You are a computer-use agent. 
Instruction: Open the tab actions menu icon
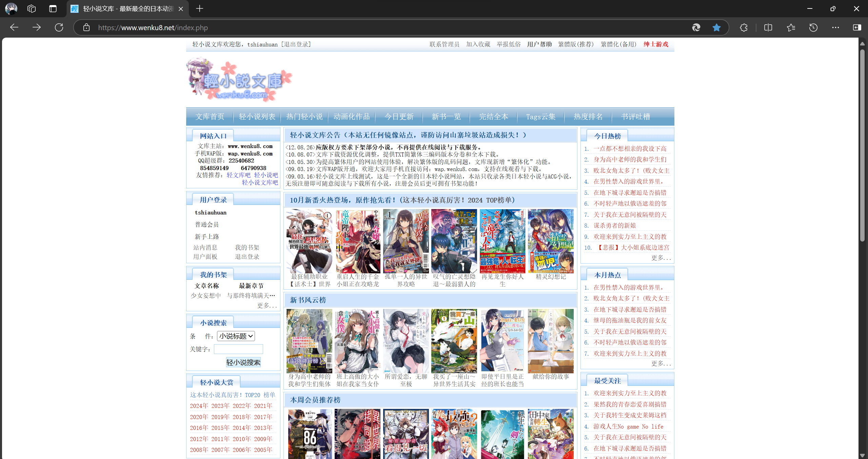53,8
